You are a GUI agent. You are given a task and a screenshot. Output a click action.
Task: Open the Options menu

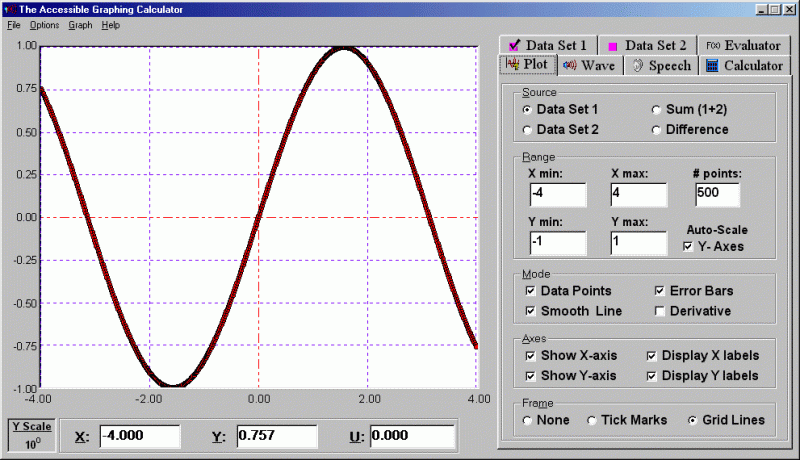(x=44, y=25)
